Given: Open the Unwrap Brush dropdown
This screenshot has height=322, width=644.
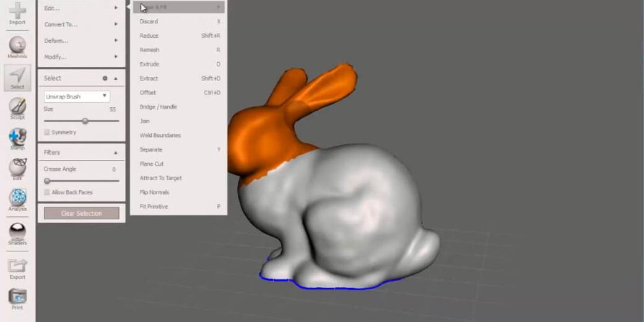Looking at the screenshot, I should [x=77, y=97].
